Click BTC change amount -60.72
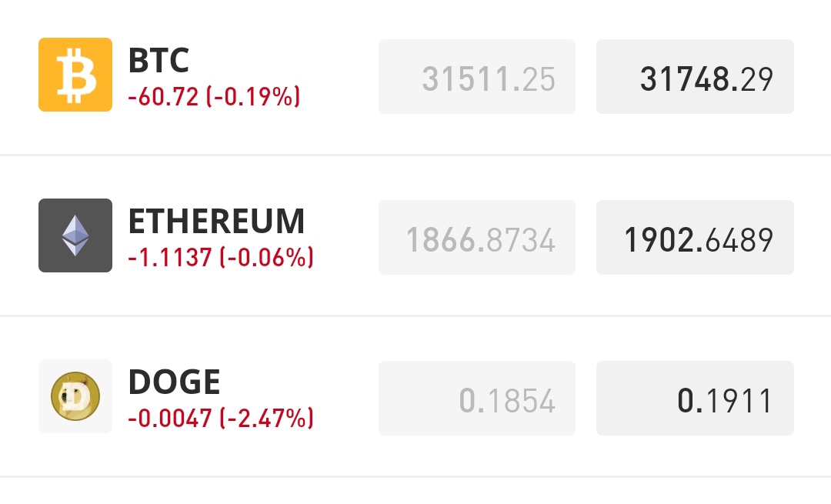 (x=163, y=98)
